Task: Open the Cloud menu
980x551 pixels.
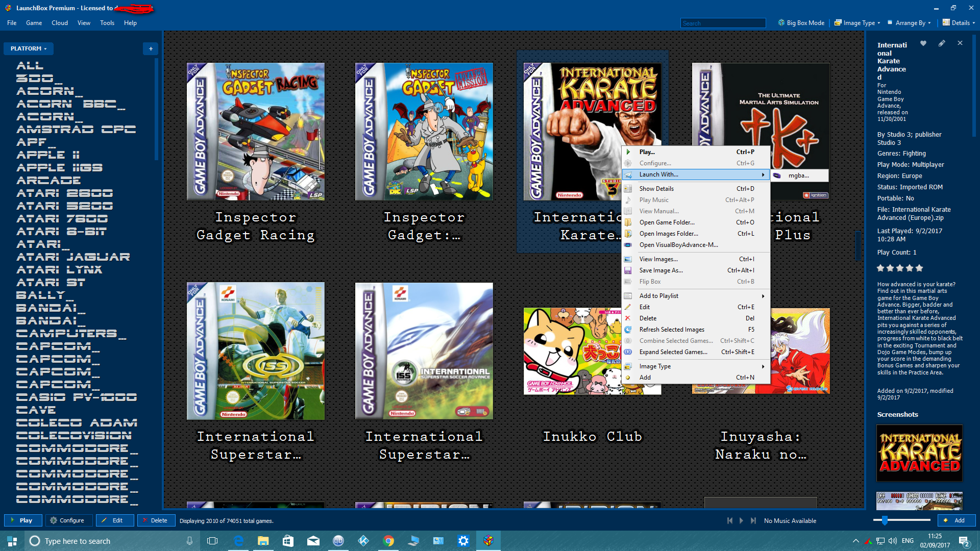Action: pos(60,23)
